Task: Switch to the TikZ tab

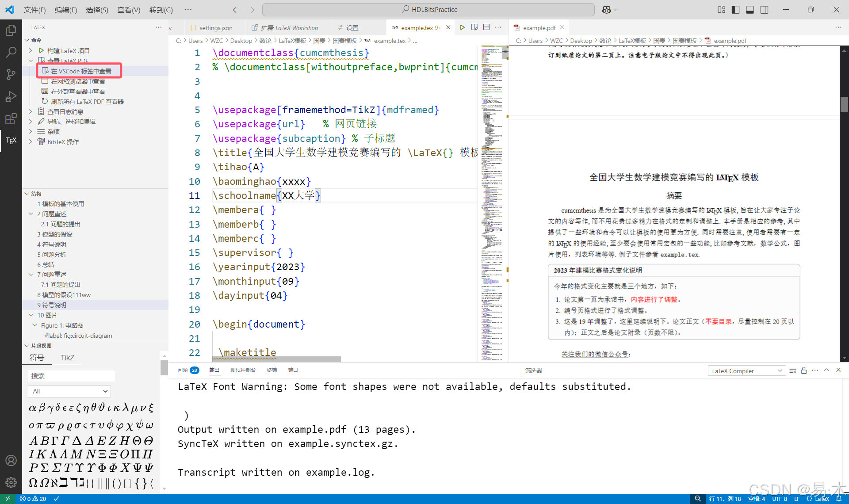Action: (x=67, y=357)
